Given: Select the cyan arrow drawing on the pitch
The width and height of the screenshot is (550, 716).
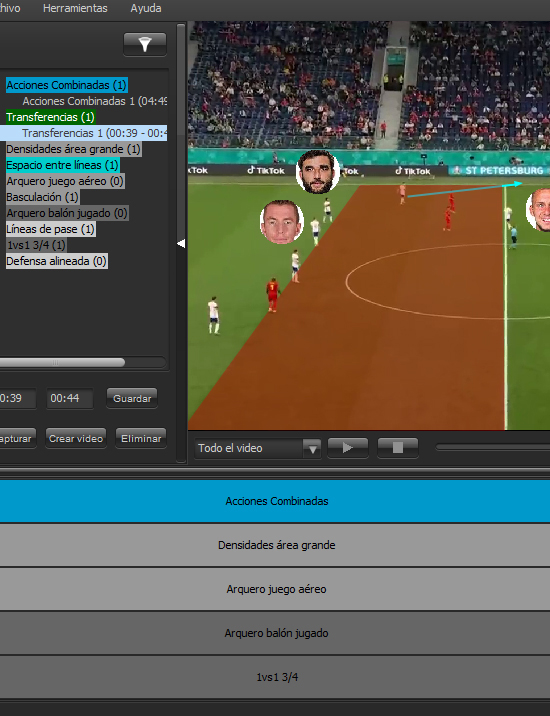Looking at the screenshot, I should 465,190.
